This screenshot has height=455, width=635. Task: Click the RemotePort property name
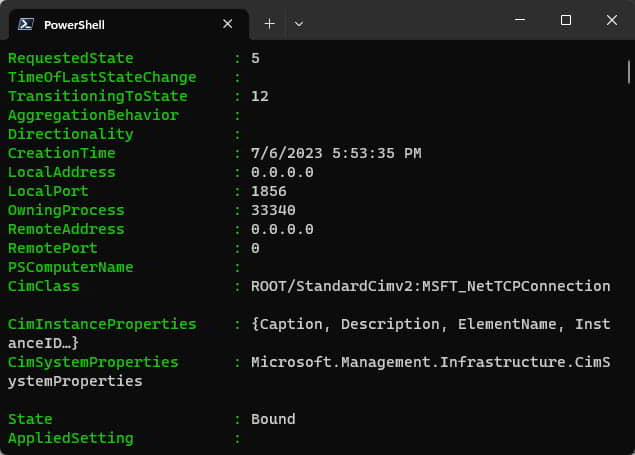point(53,248)
